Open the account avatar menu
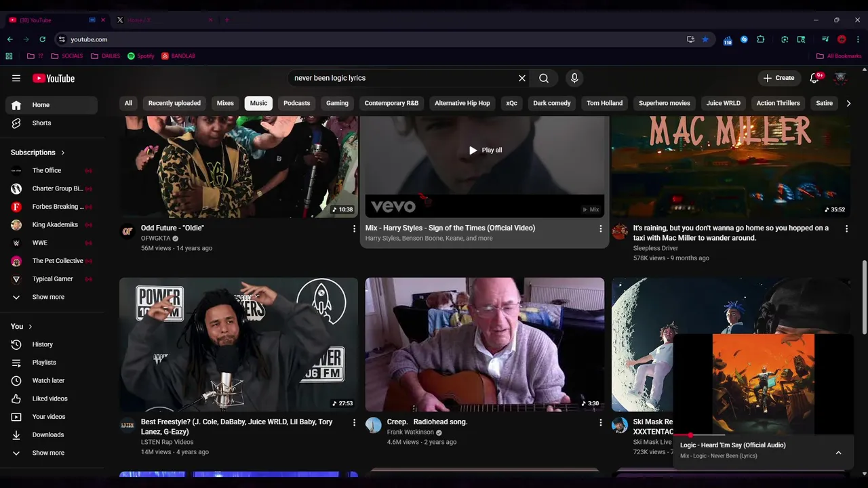868x488 pixels. [840, 78]
